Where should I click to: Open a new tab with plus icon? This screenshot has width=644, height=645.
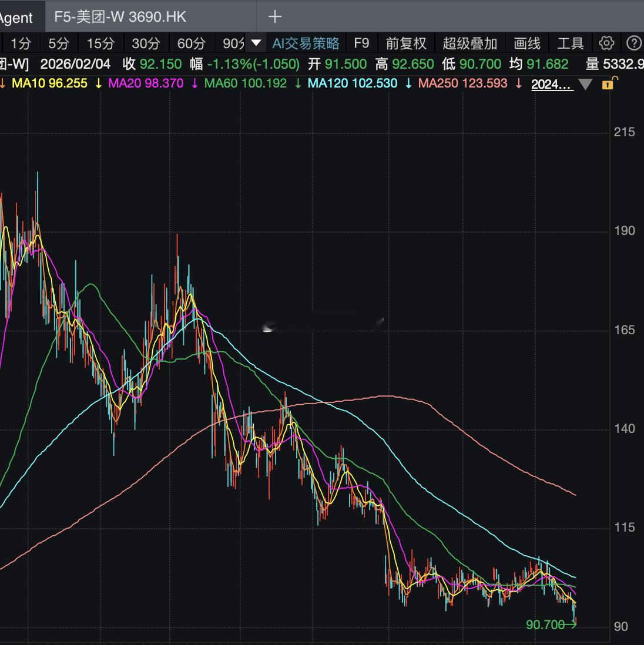[274, 16]
